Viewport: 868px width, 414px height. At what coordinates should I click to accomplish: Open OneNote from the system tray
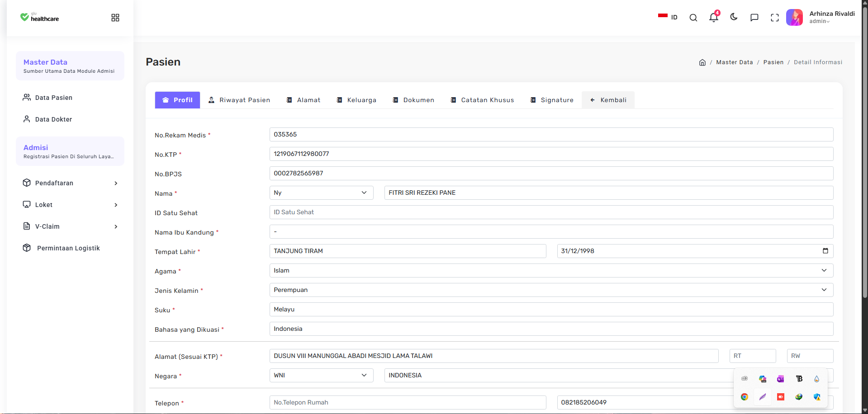coord(781,379)
